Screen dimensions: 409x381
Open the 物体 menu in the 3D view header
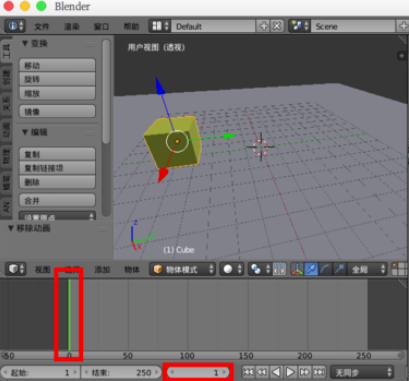[x=132, y=269]
